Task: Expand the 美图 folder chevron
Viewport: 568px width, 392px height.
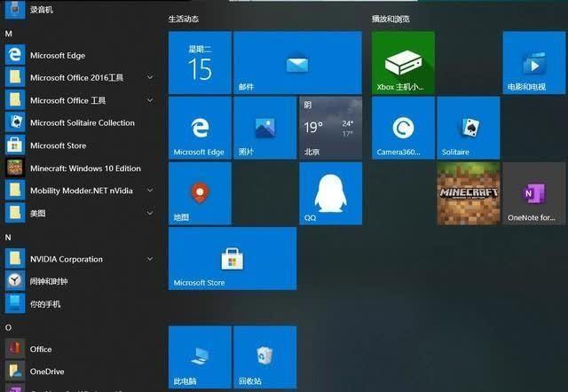Action: pyautogui.click(x=150, y=213)
